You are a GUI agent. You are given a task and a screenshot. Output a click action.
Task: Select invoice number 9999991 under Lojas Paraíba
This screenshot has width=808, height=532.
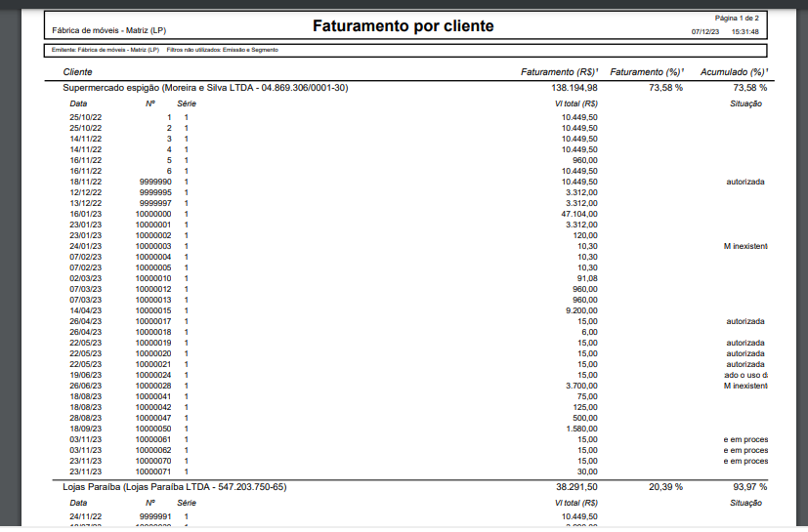(155, 517)
